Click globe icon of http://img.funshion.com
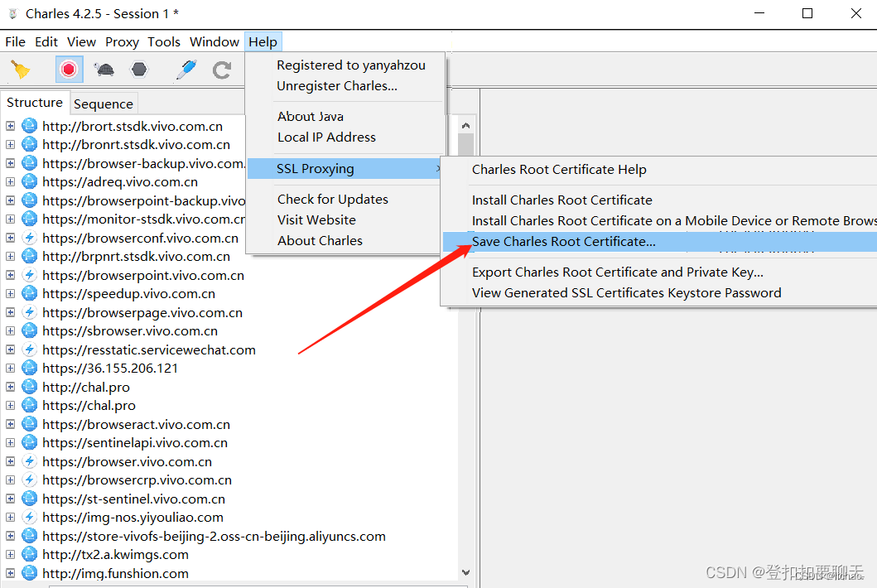Screen dimensions: 877x588 coord(29,573)
